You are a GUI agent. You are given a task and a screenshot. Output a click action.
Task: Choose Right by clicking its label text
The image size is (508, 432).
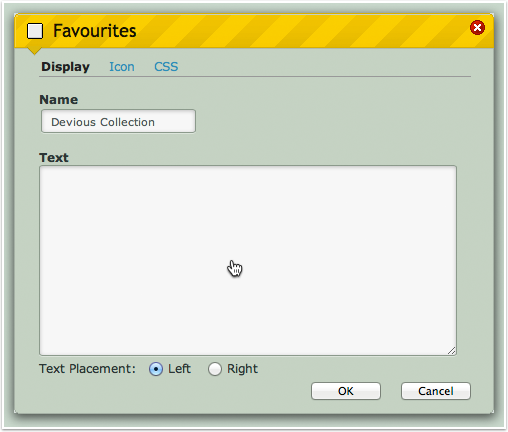[242, 369]
